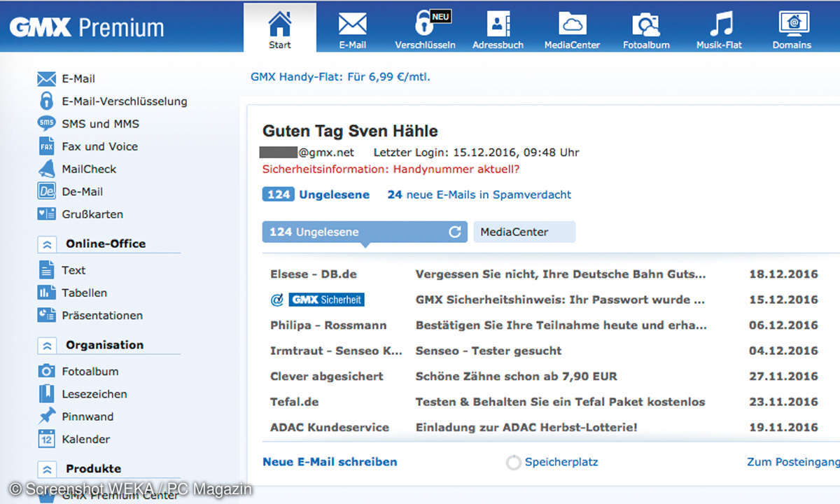Switch to the MediaCenter tab
Image resolution: width=840 pixels, height=504 pixels.
524,232
